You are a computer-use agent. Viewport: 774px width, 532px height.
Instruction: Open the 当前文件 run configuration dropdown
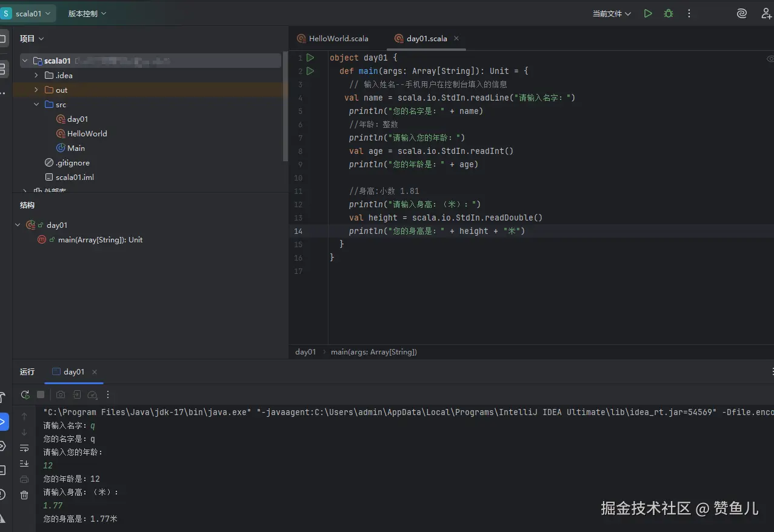coord(611,13)
